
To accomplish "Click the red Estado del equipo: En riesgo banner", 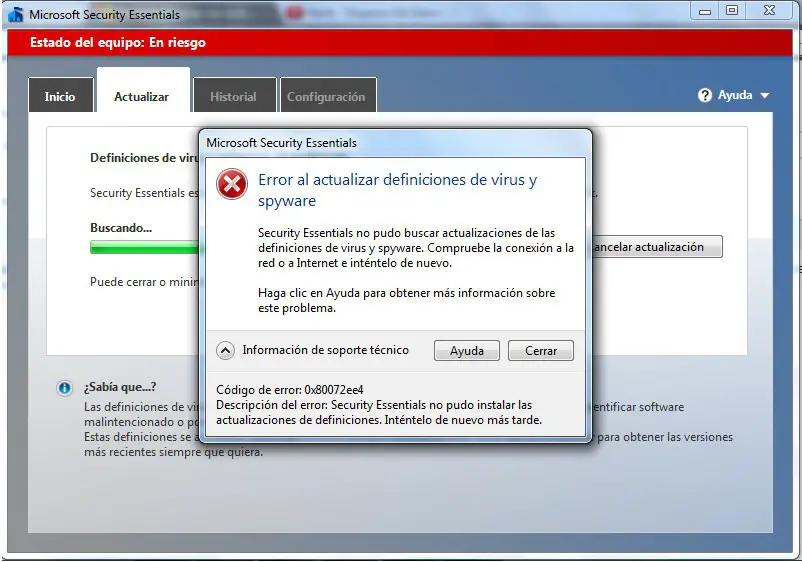I will (399, 42).
